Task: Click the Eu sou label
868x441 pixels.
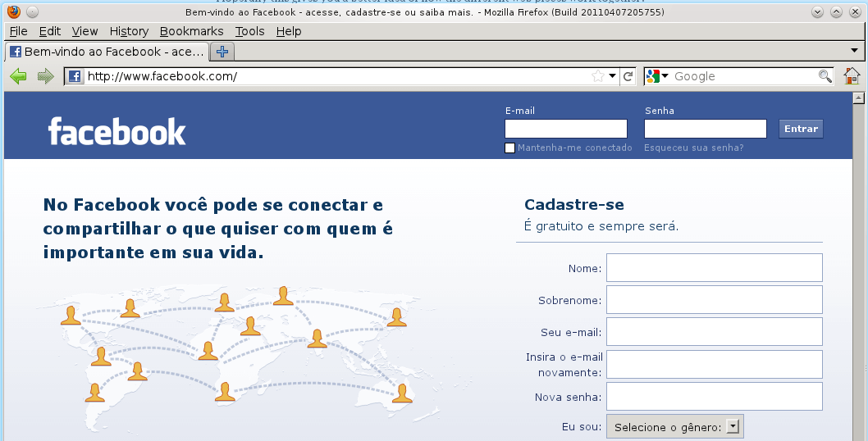Action: (581, 426)
